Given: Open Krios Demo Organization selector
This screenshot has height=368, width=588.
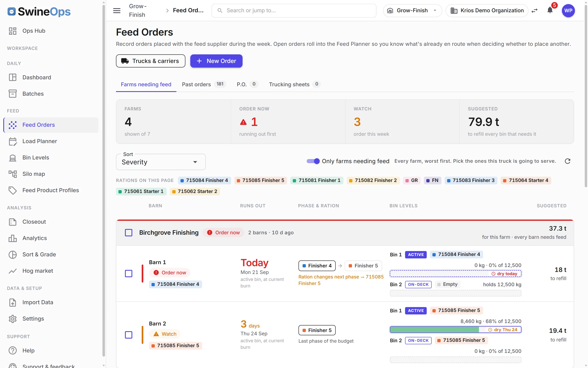Looking at the screenshot, I should [487, 10].
